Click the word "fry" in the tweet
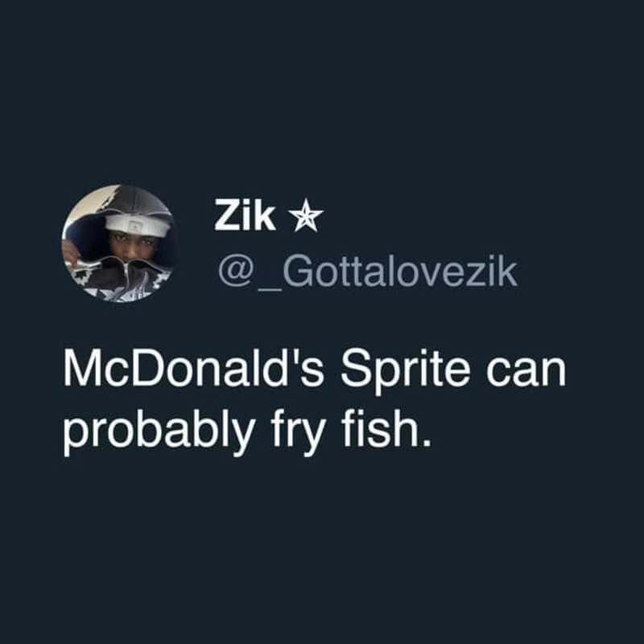This screenshot has height=644, width=644. (289, 431)
